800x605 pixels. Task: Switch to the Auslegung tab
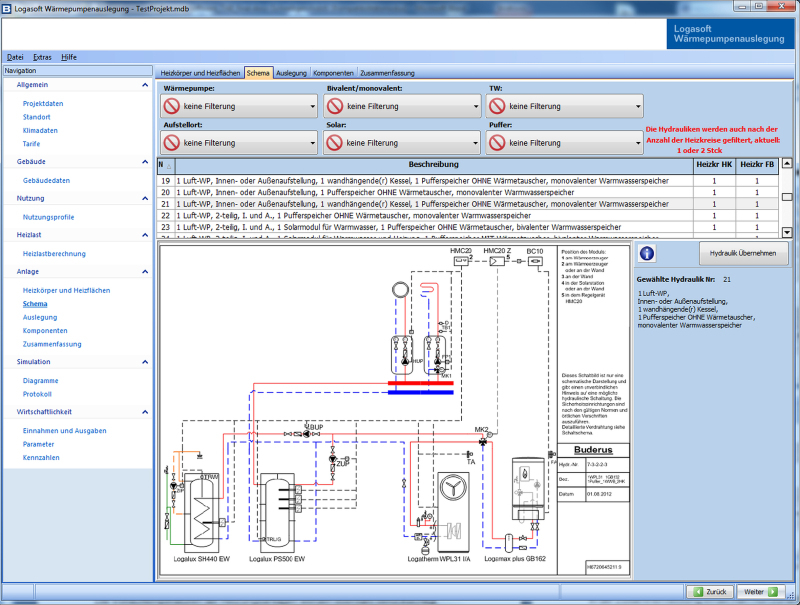[x=291, y=73]
